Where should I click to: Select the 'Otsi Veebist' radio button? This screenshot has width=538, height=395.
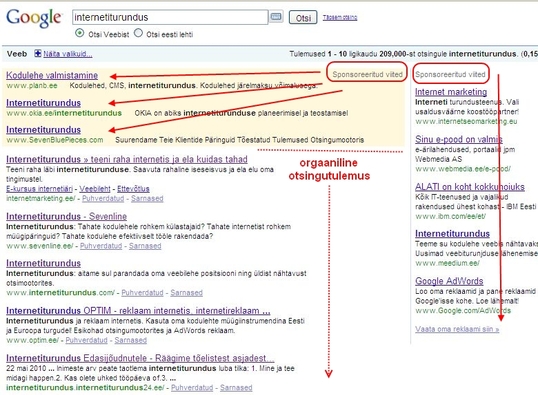(80, 33)
